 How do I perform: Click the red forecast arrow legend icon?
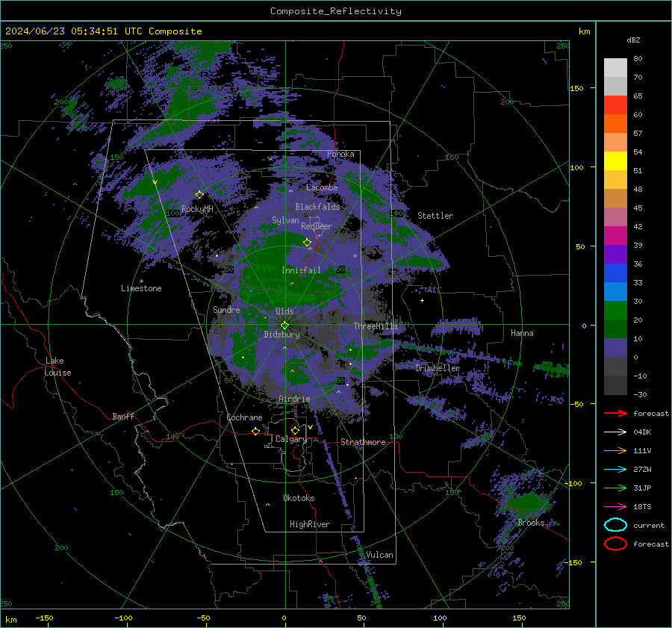(615, 413)
